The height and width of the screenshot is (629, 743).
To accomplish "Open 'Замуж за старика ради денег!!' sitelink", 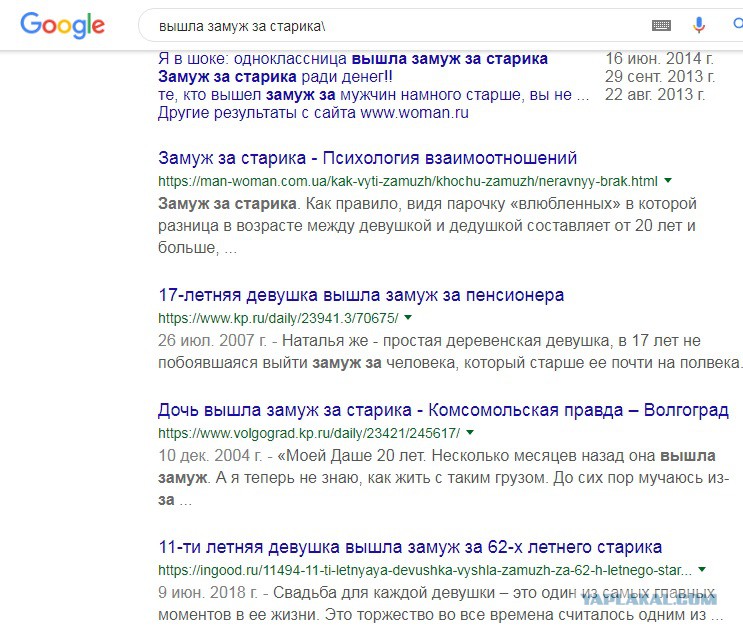I will coord(275,76).
